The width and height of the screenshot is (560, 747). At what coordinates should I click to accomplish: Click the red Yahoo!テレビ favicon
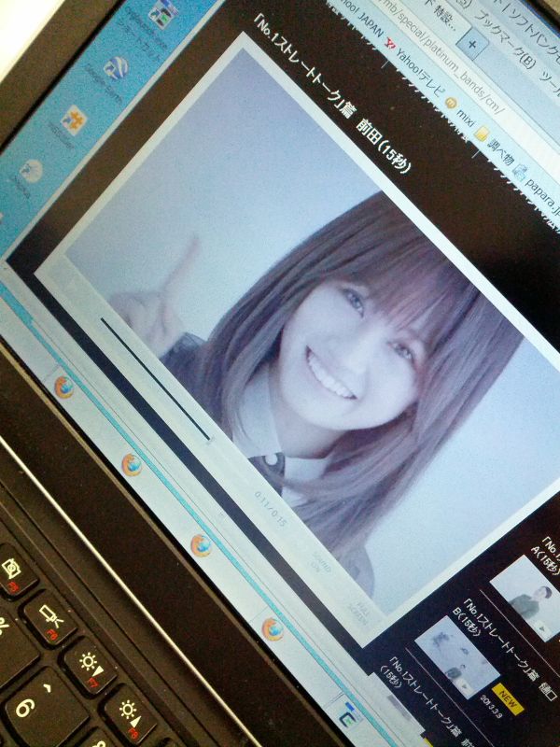(390, 46)
